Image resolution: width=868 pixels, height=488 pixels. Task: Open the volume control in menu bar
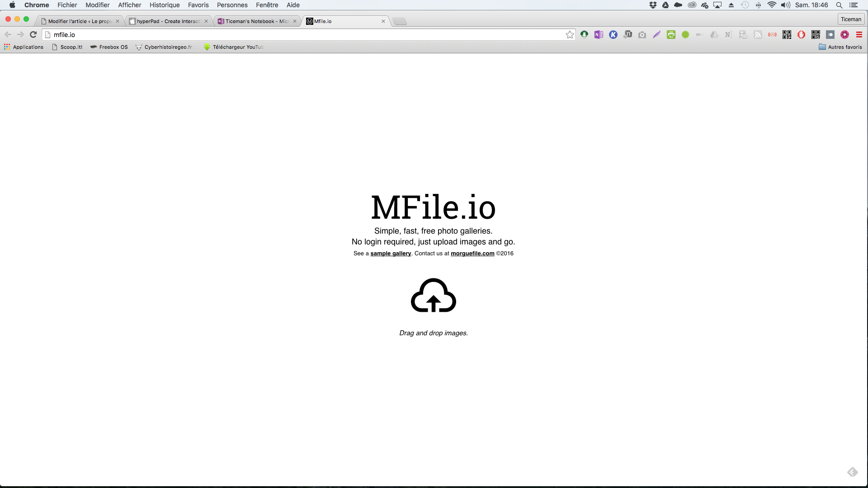pyautogui.click(x=786, y=5)
